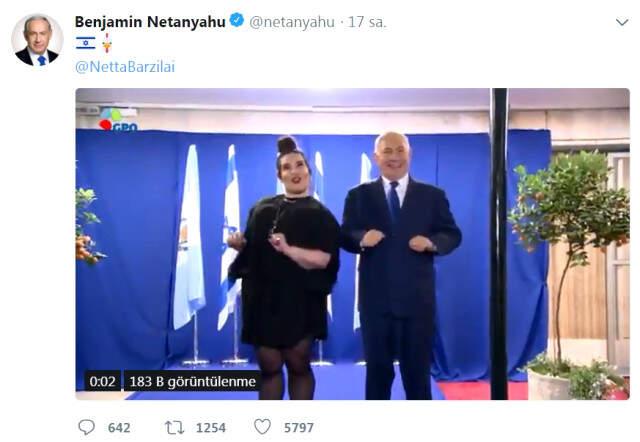640x442 pixels.
Task: Open the Benjamin Netanyahu display name
Action: tap(150, 22)
